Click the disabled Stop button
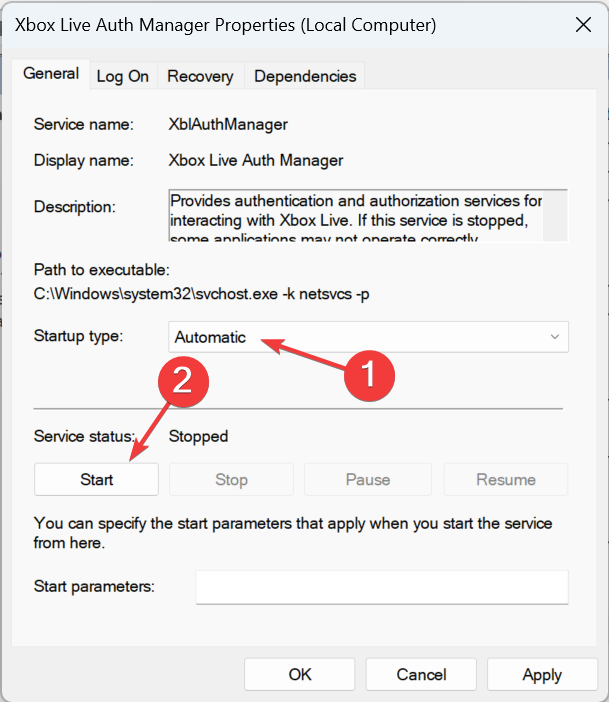The image size is (609, 702). (231, 479)
